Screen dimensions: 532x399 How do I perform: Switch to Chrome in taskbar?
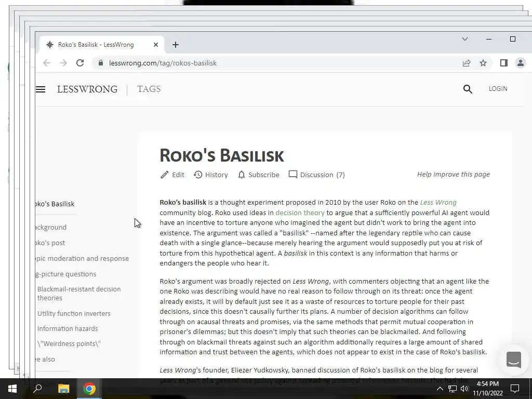point(89,389)
